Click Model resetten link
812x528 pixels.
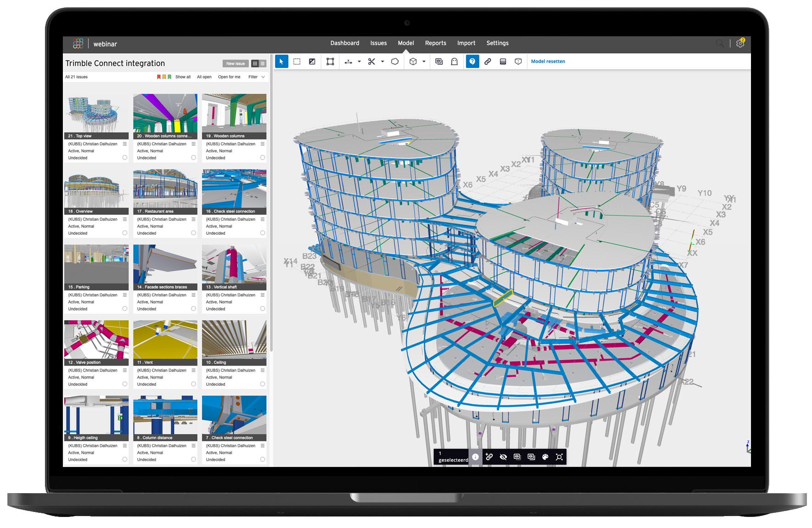point(548,61)
